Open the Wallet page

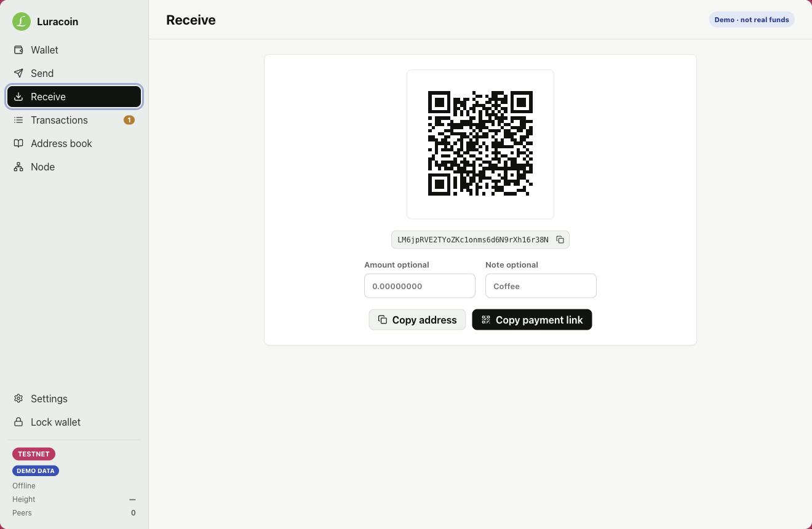point(74,50)
